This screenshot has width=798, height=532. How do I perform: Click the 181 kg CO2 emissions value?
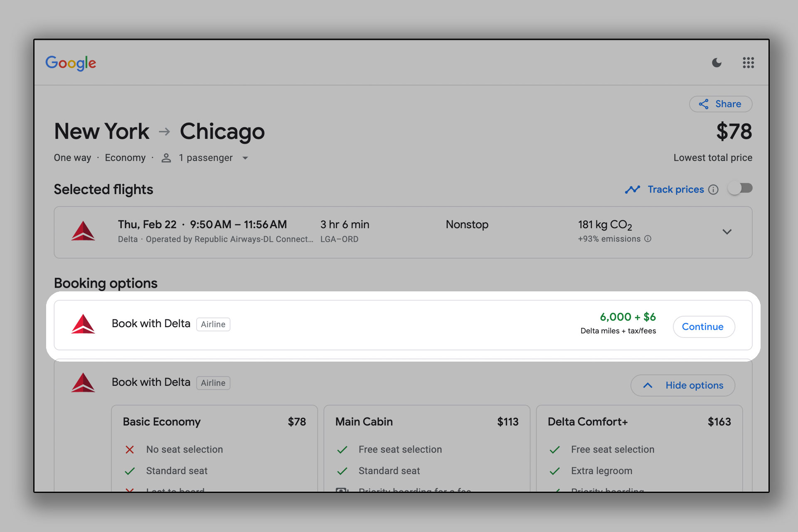click(605, 225)
